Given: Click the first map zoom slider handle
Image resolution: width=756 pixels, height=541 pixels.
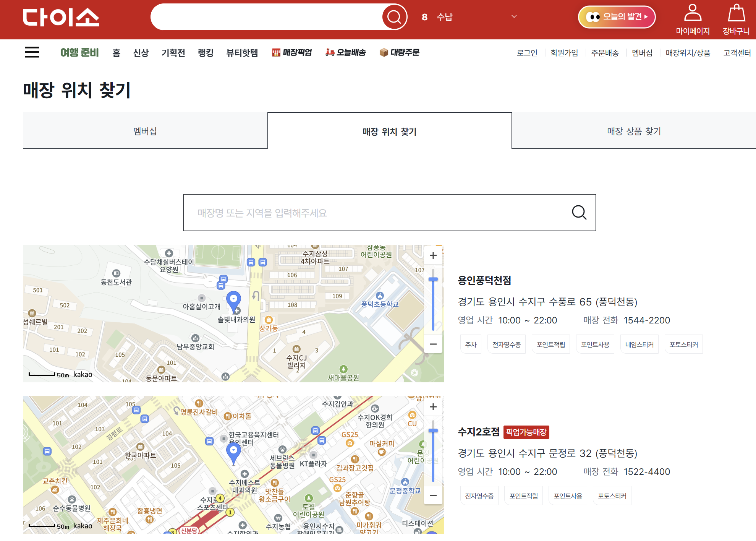Looking at the screenshot, I should pyautogui.click(x=433, y=280).
